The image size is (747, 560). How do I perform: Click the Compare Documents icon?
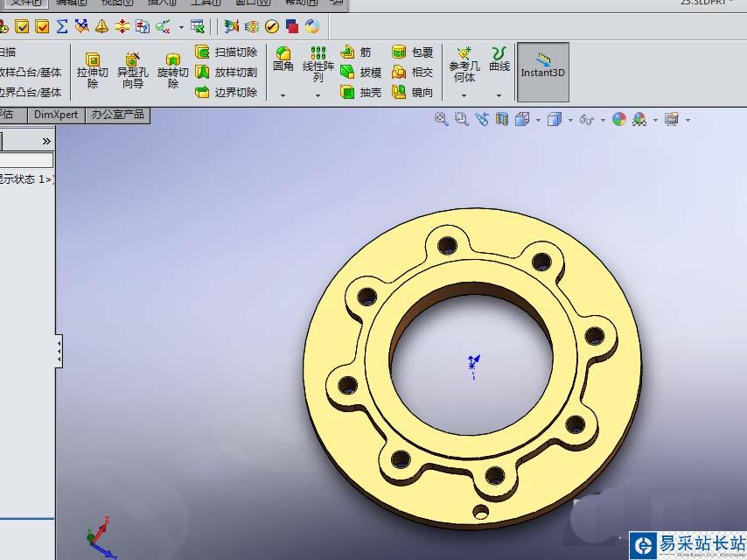(x=142, y=26)
